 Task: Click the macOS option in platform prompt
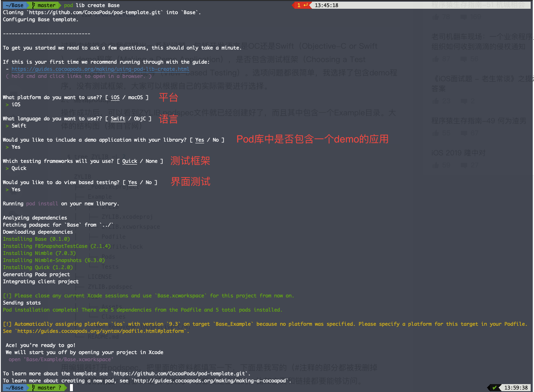[x=135, y=97]
